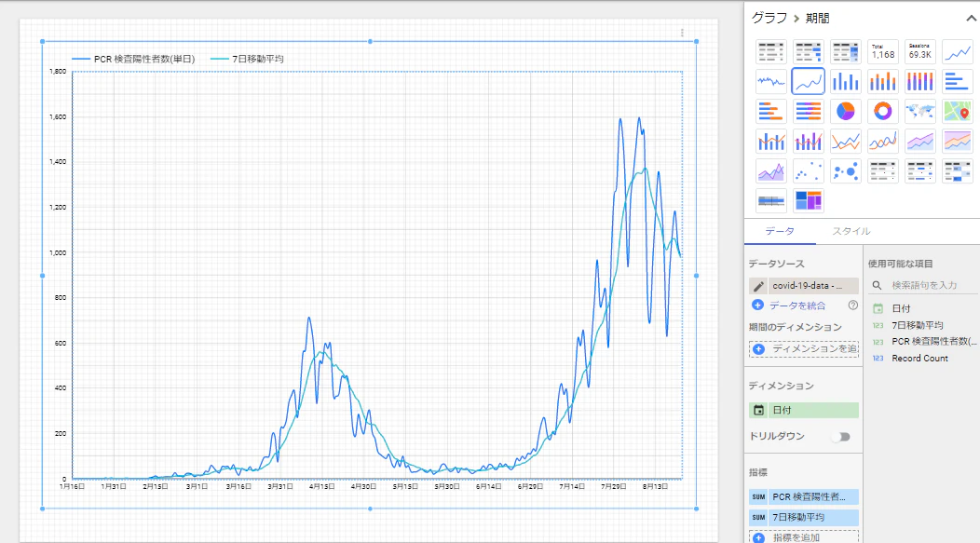
Task: Click the 指標を追加 button
Action: tap(804, 537)
